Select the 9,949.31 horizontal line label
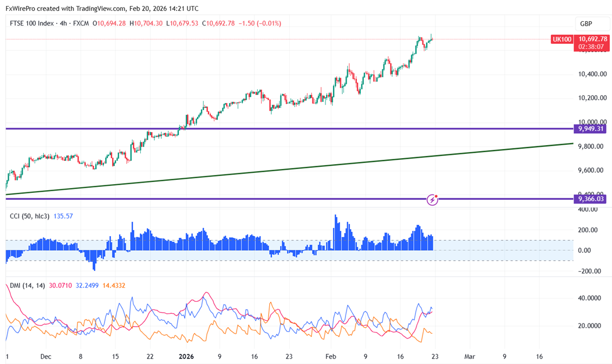This screenshot has height=364, width=612. pos(590,128)
